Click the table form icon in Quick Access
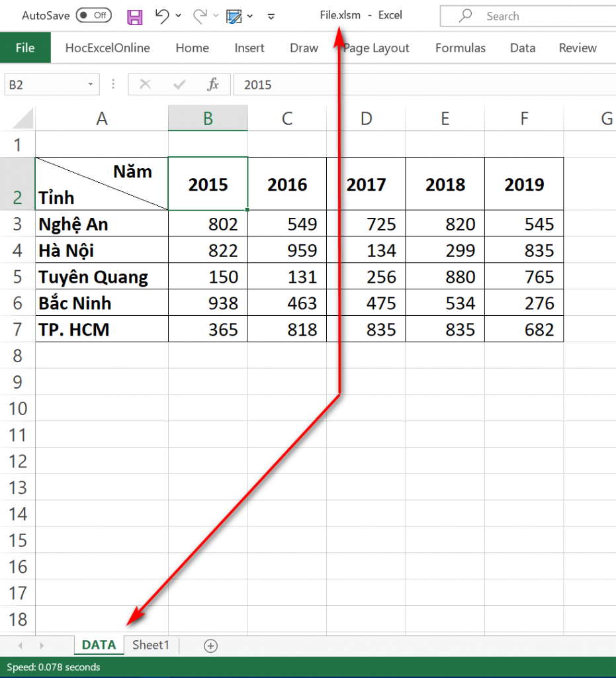This screenshot has width=616, height=678. pos(234,17)
